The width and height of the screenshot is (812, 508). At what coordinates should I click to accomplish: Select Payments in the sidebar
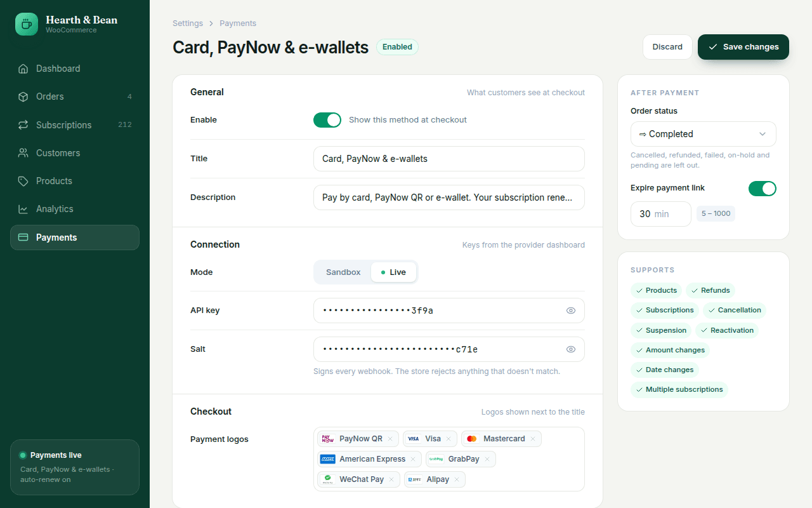[x=75, y=237]
